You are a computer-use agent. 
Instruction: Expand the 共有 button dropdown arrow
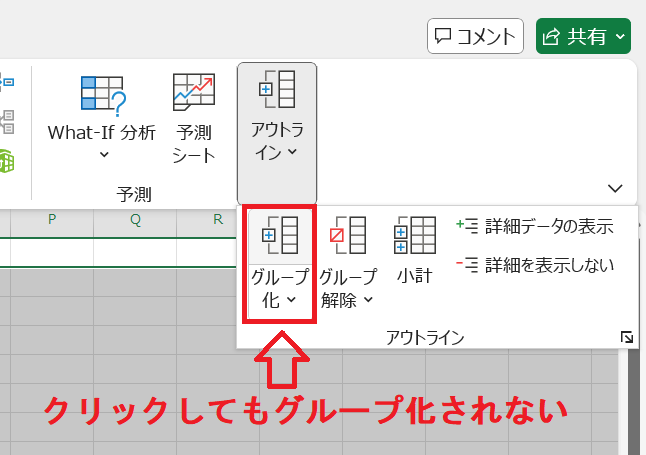620,37
